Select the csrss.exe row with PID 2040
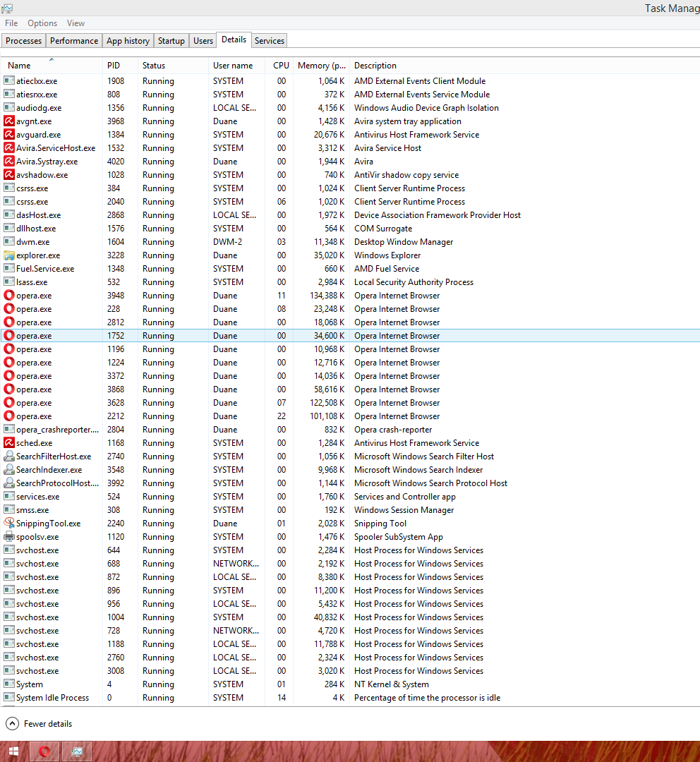Screen dimensions: 700x762 (x=350, y=202)
